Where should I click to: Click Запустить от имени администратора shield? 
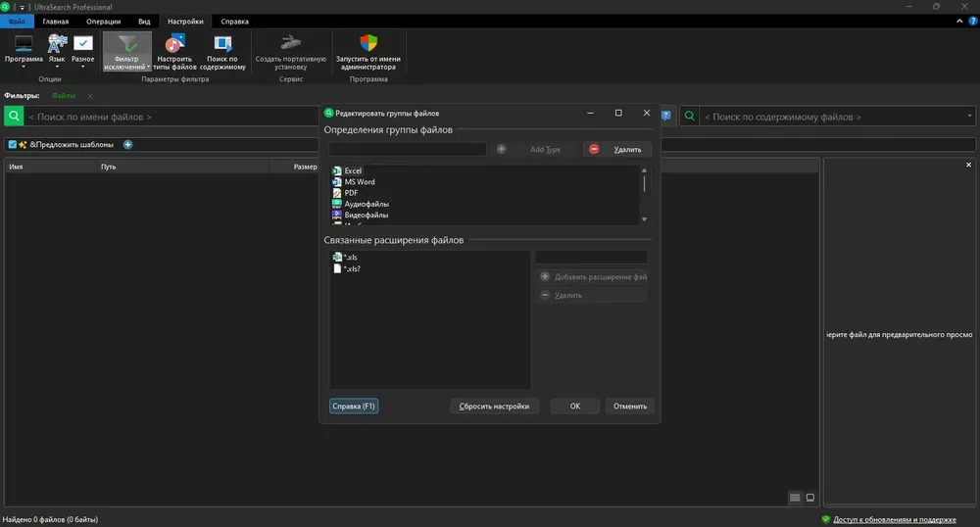click(x=368, y=43)
